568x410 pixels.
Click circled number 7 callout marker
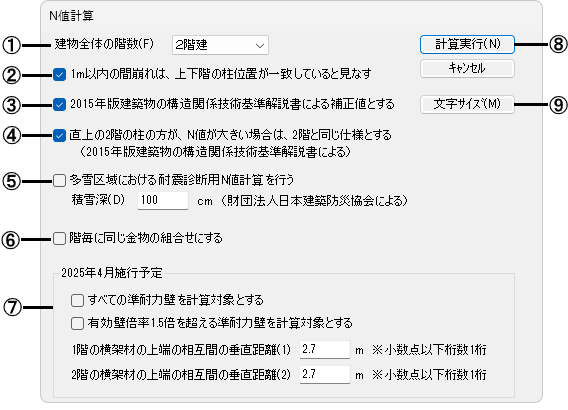click(12, 308)
